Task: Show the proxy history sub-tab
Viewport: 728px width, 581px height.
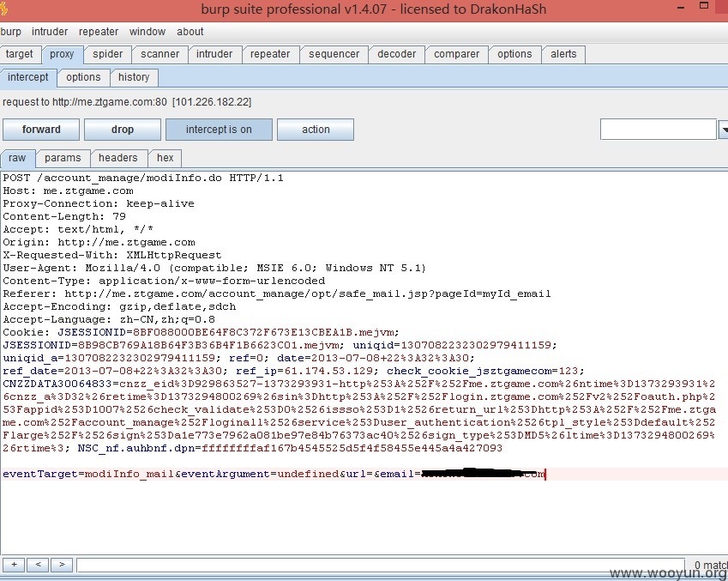Action: (x=134, y=77)
